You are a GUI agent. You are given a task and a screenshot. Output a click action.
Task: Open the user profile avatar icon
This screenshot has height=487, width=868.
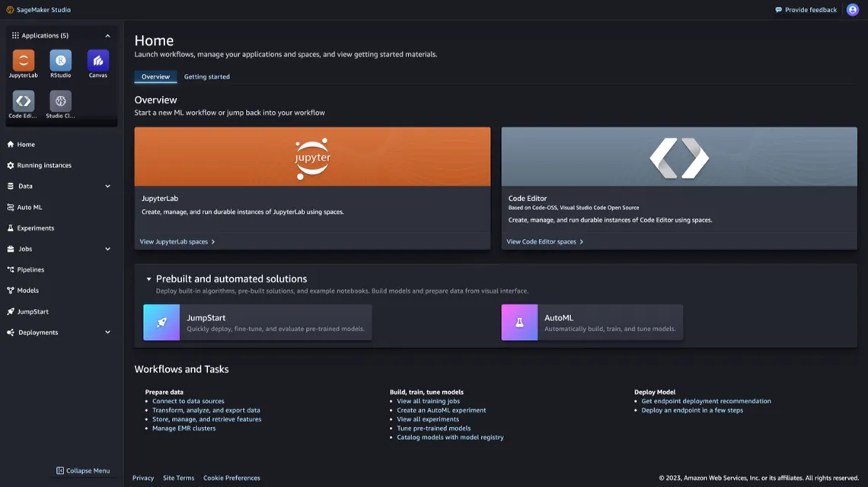pos(853,9)
